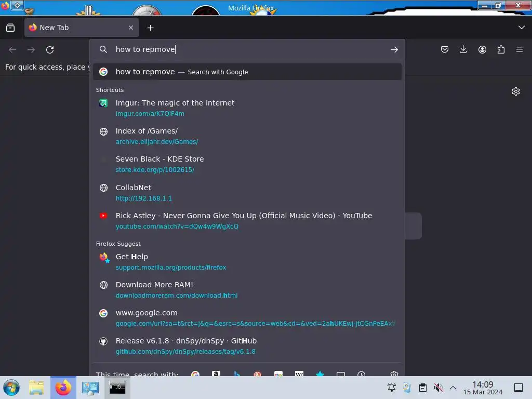This screenshot has width=532, height=399.
Task: Open the www.google.com suggestion
Action: [x=247, y=318]
